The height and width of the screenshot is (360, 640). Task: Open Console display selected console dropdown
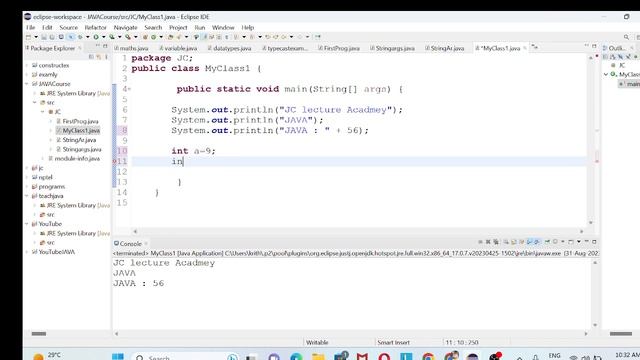coord(563,242)
